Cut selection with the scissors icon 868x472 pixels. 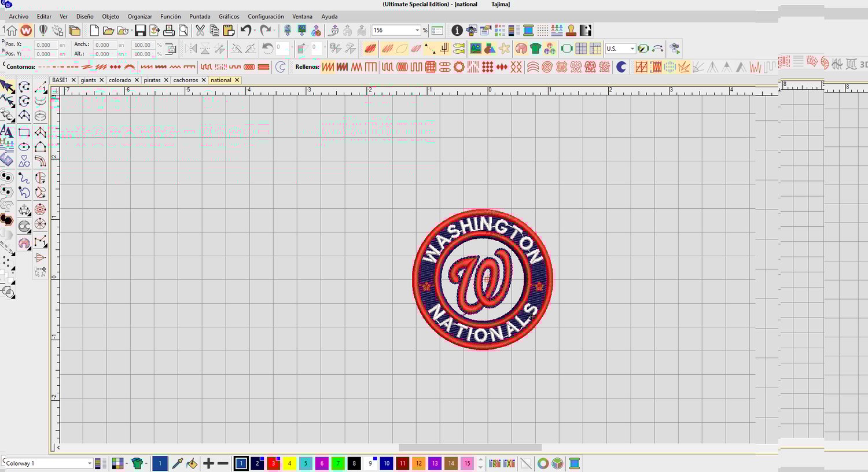pyautogui.click(x=200, y=30)
